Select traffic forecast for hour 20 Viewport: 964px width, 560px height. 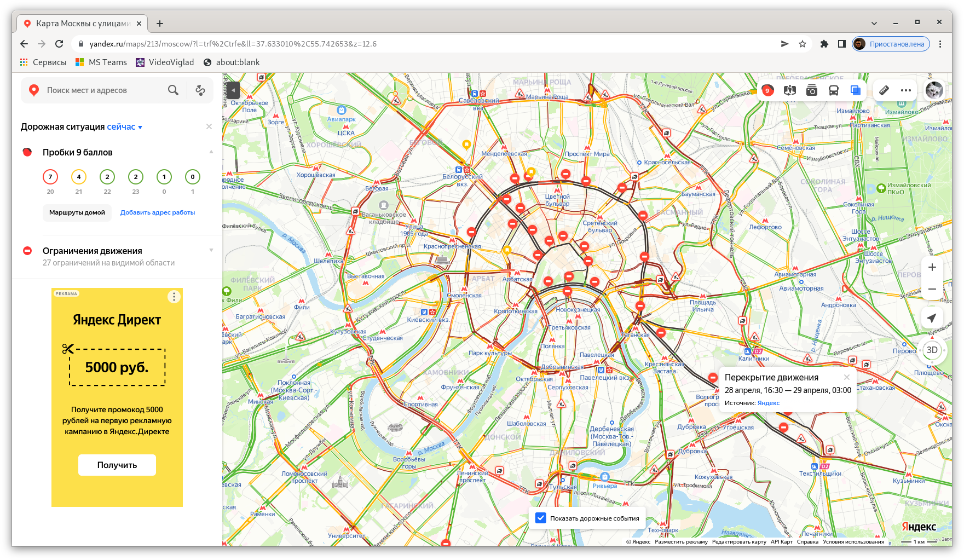[x=50, y=177]
